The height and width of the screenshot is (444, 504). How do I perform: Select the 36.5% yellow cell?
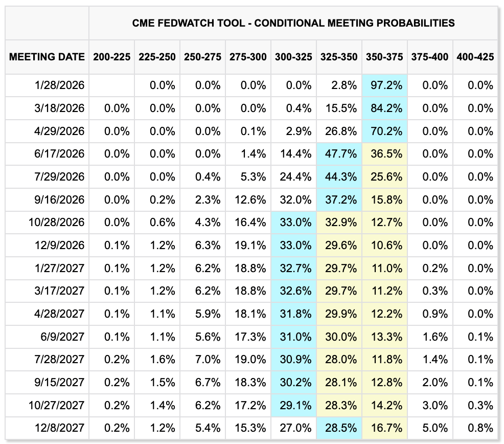[384, 154]
